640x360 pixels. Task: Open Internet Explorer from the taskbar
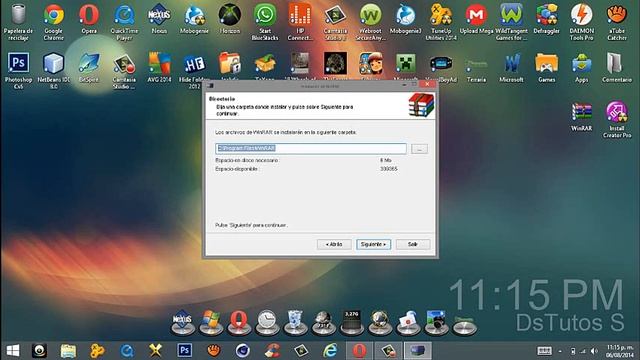pyautogui.click(x=330, y=351)
